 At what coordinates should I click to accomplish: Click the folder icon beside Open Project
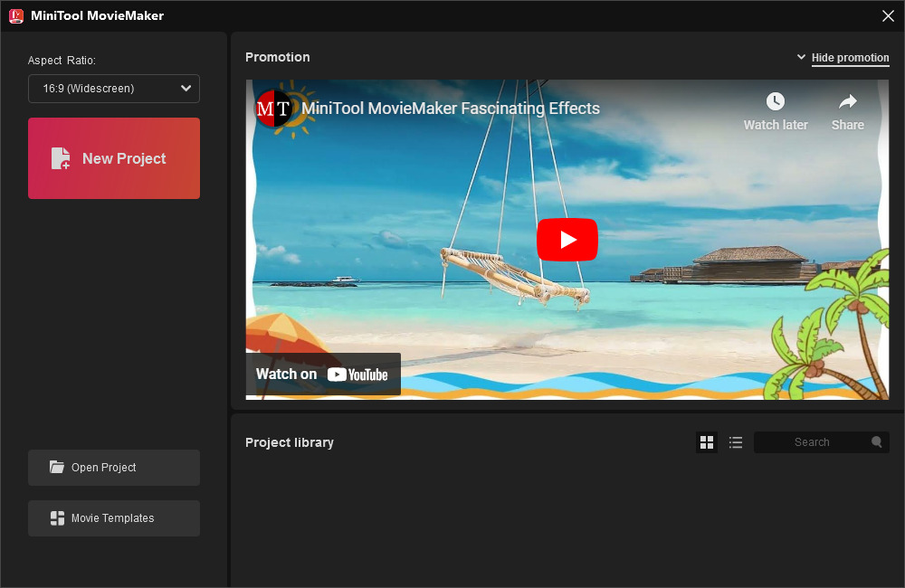tap(57, 468)
